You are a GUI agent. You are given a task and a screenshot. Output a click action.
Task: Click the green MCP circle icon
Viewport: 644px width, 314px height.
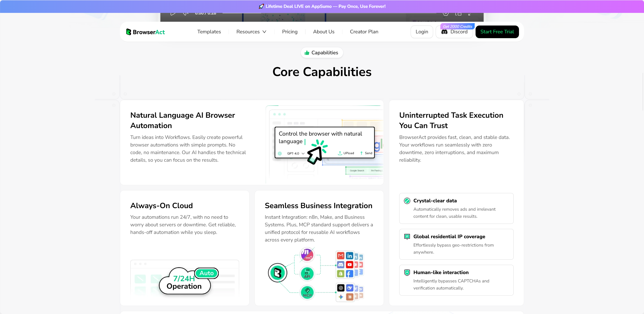click(x=307, y=293)
